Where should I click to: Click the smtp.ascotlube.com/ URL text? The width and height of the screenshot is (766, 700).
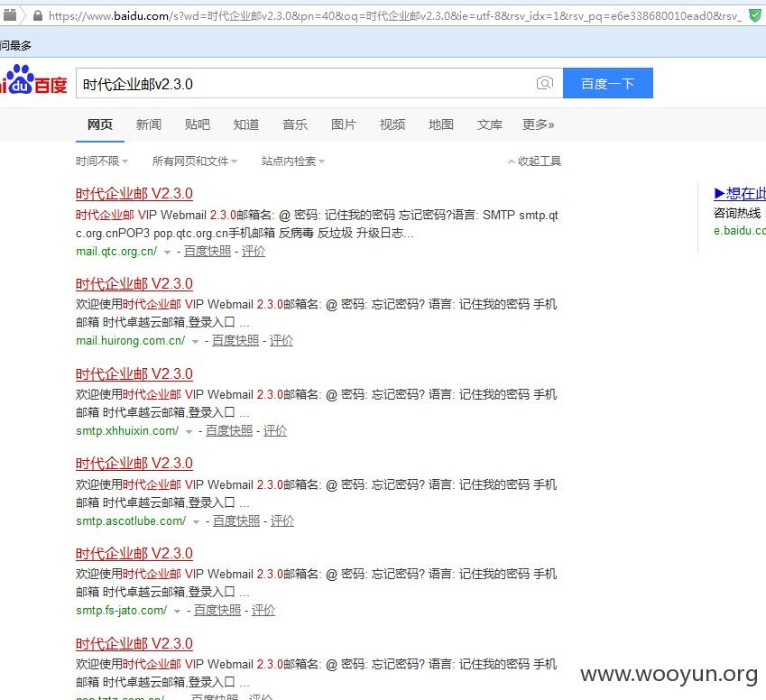coord(131,520)
